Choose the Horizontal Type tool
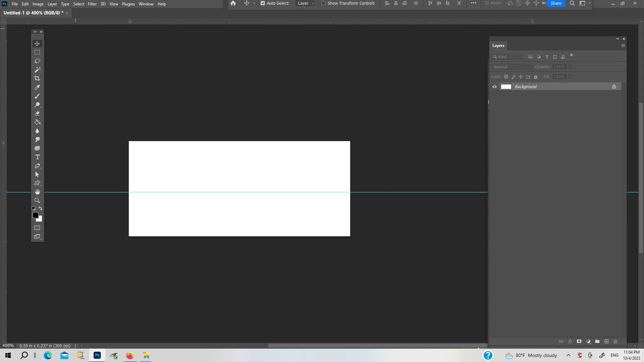Screen dimensions: 644x362 coord(37,157)
